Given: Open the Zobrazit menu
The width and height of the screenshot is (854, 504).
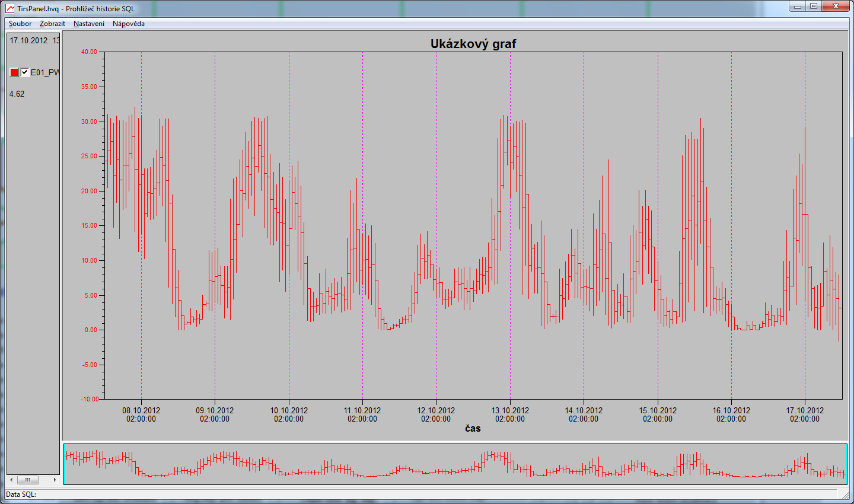Looking at the screenshot, I should click(52, 24).
